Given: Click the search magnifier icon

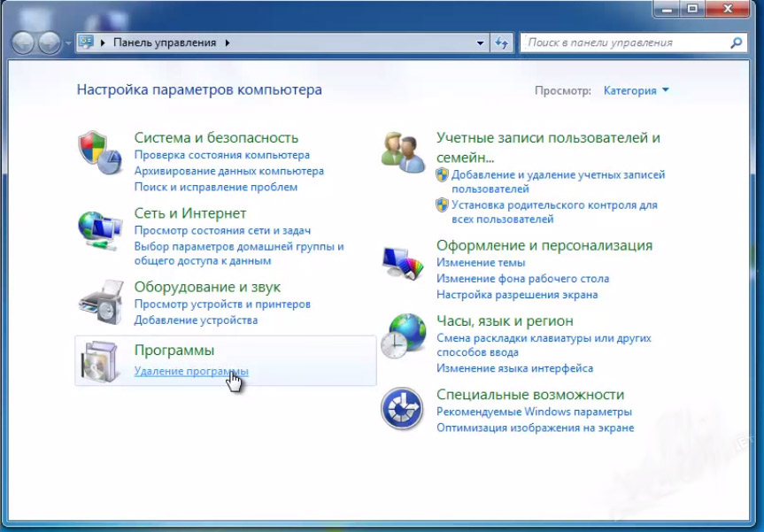Looking at the screenshot, I should [736, 42].
